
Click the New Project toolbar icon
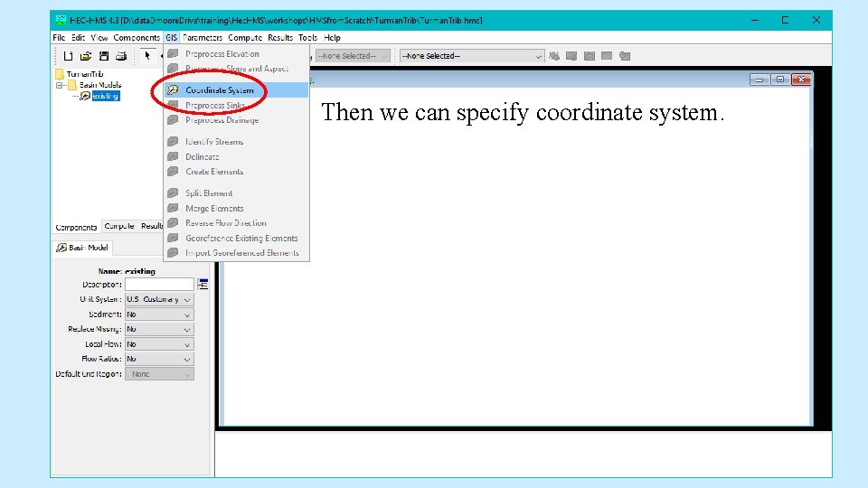(68, 56)
